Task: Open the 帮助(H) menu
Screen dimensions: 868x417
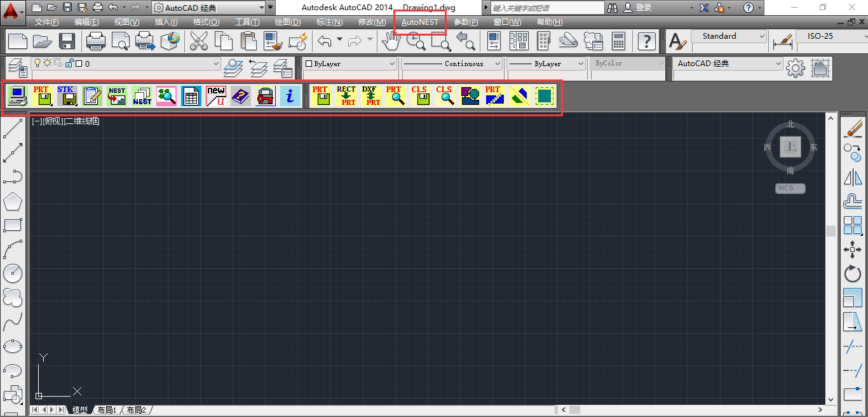Action: tap(550, 22)
